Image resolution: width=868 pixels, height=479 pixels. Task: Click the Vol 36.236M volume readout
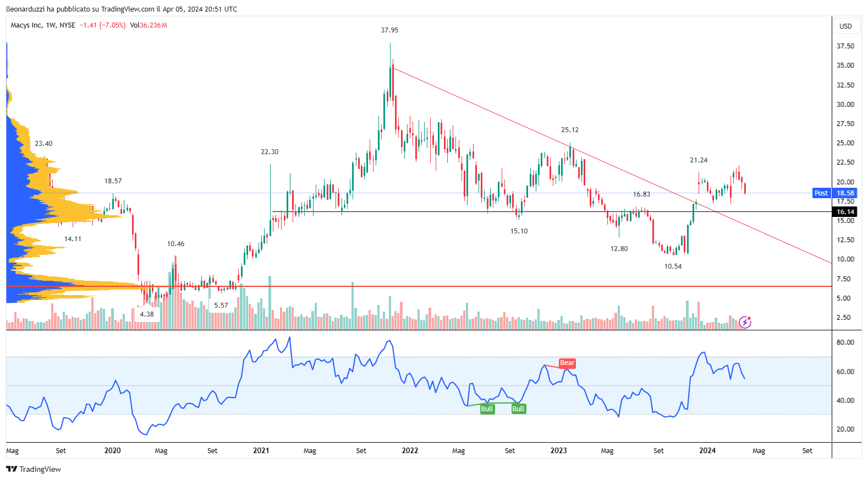pos(149,25)
